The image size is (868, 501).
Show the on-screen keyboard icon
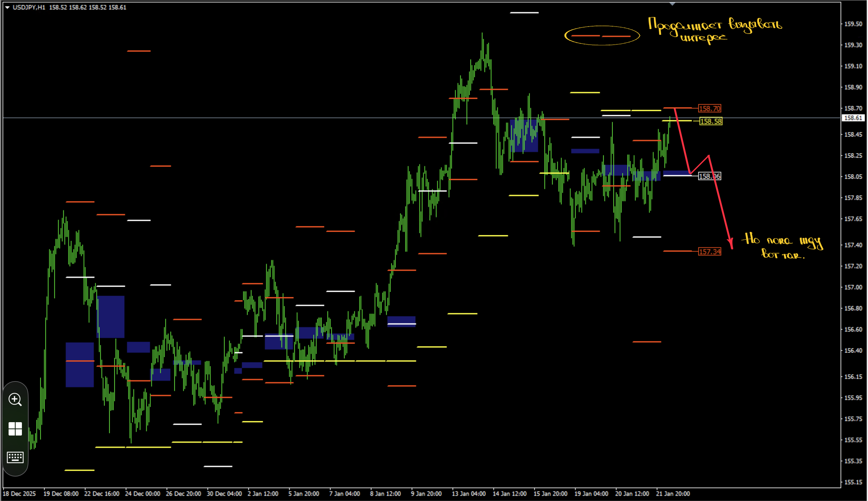click(x=15, y=457)
